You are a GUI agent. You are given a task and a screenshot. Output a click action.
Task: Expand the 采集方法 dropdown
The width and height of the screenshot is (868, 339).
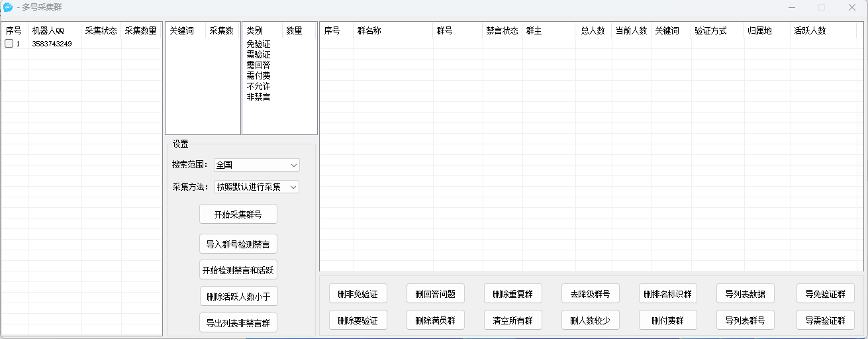coord(257,187)
